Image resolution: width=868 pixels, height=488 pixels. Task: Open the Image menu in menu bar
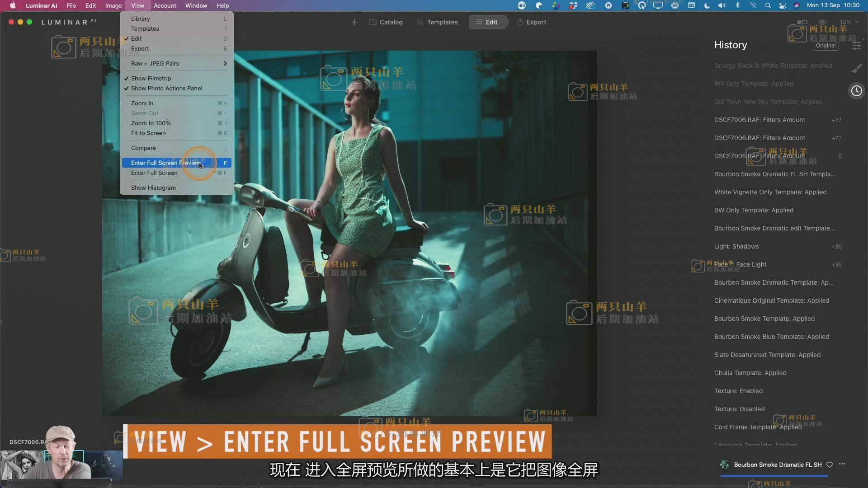click(x=113, y=5)
